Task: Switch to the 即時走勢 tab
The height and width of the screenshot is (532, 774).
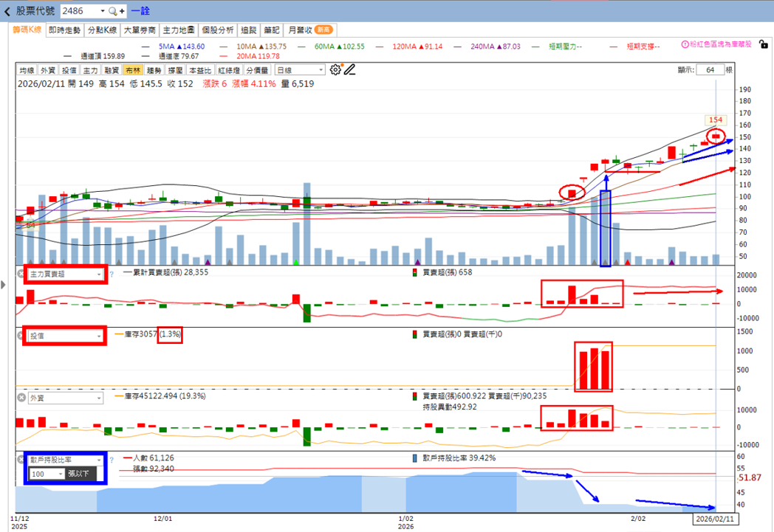Action: (65, 30)
